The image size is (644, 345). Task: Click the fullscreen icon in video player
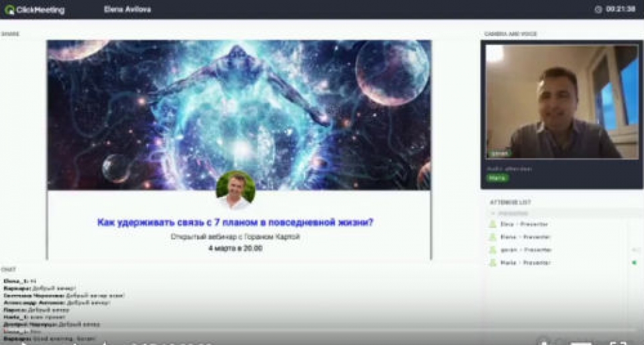(x=618, y=343)
